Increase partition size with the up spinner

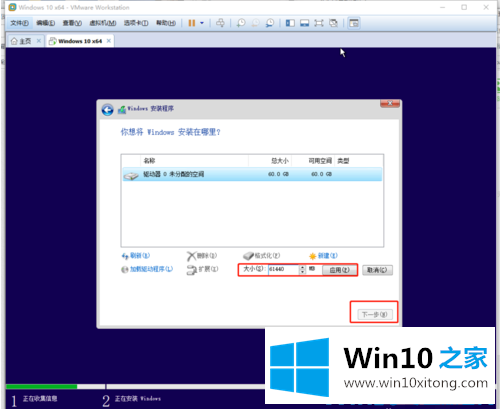coord(302,267)
